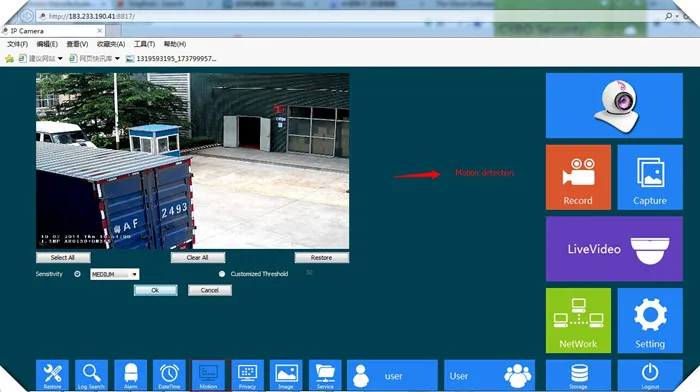Viewport: 700px width, 392px height.
Task: Open the DateTime settings tile
Action: 169,375
